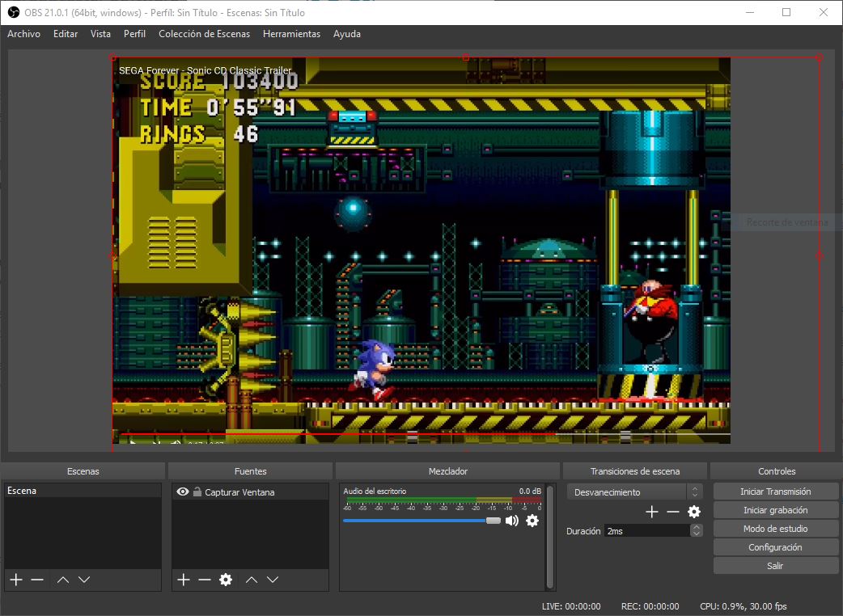
Task: Open the Perfil menu
Action: (x=134, y=34)
